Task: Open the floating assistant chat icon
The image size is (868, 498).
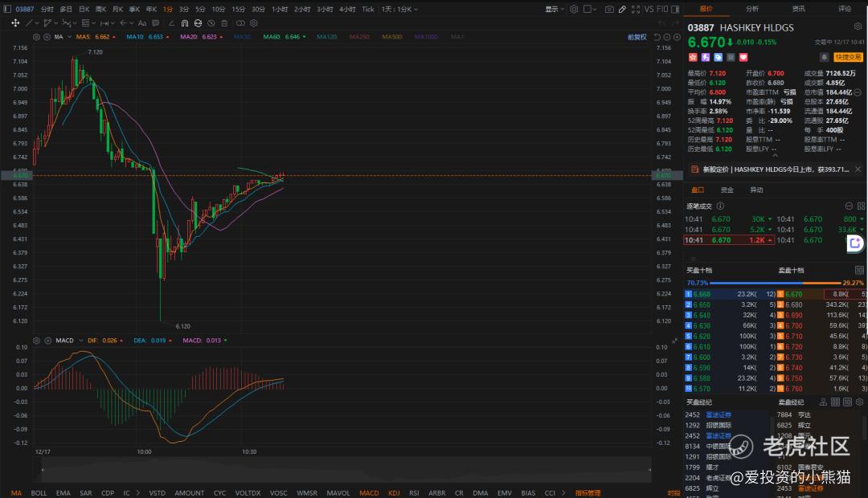Action: 855,243
